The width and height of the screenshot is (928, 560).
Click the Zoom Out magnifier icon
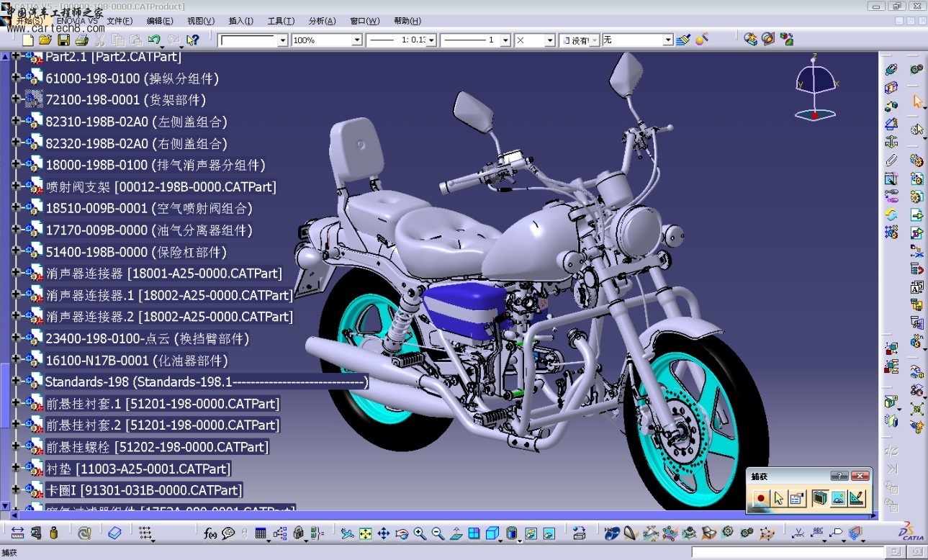click(438, 533)
